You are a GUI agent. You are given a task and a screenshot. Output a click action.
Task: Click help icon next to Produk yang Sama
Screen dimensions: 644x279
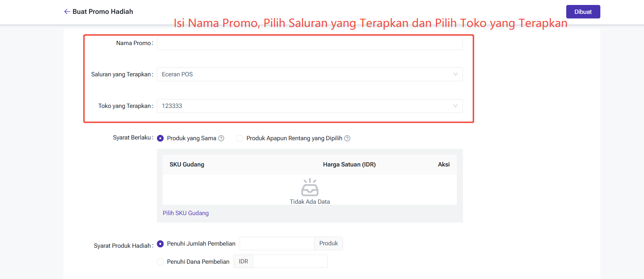click(221, 138)
